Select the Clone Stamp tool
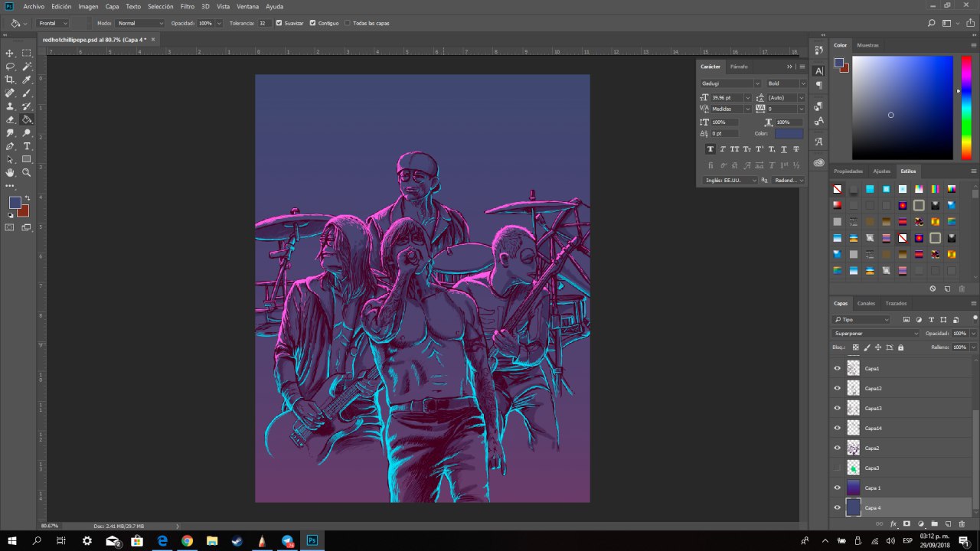 (x=10, y=106)
